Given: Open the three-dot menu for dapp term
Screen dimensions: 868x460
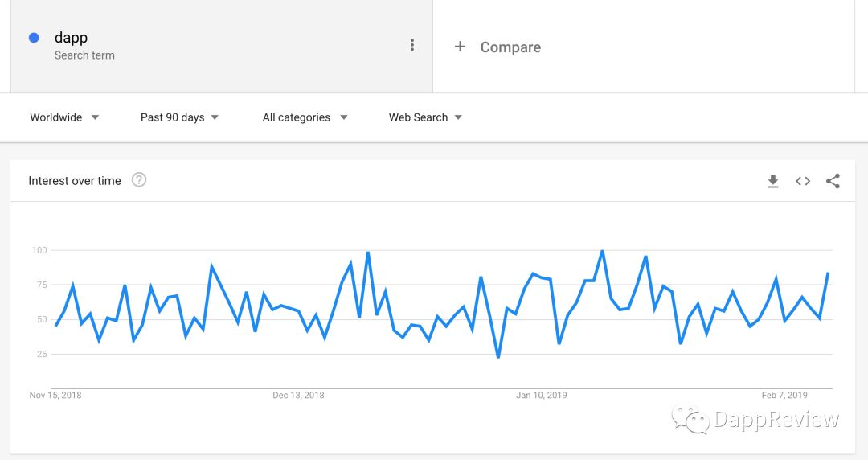Looking at the screenshot, I should (411, 46).
